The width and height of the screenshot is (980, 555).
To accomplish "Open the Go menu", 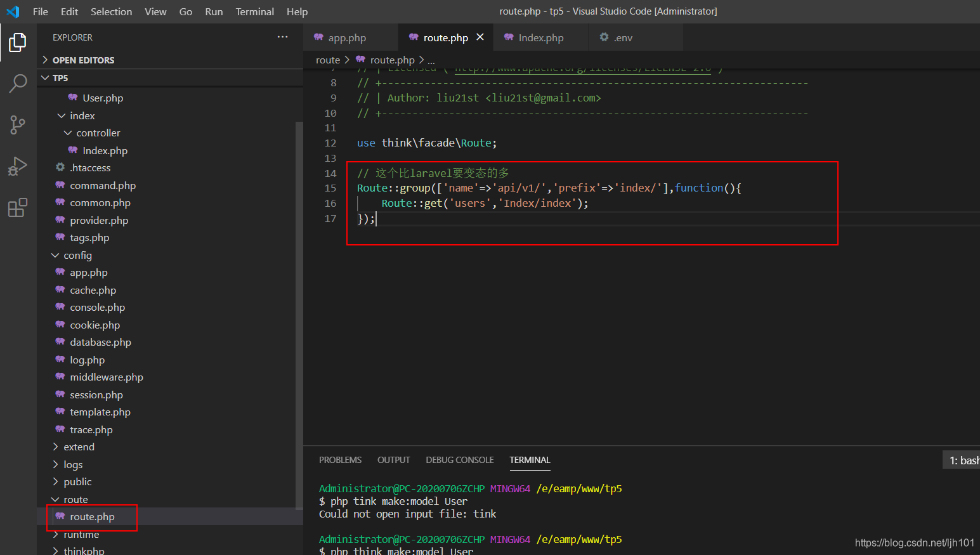I will pyautogui.click(x=186, y=11).
